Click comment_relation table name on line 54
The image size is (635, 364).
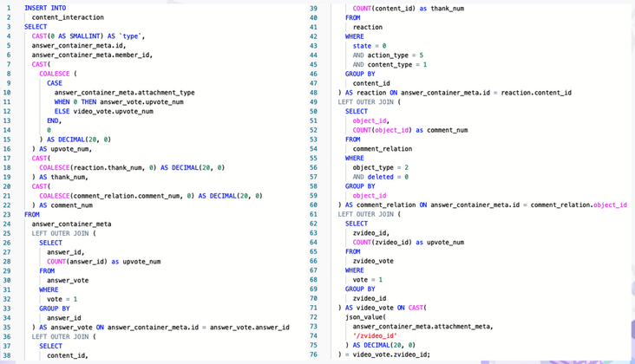[383, 149]
